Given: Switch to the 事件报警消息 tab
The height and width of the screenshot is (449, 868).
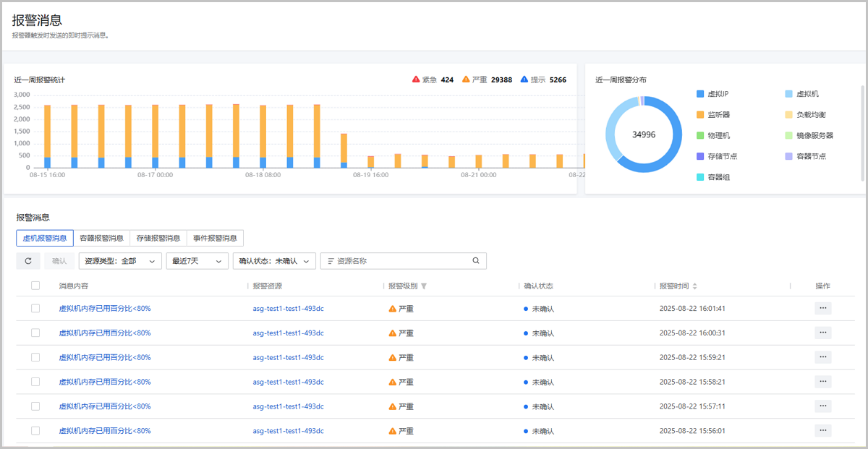Looking at the screenshot, I should pyautogui.click(x=215, y=238).
